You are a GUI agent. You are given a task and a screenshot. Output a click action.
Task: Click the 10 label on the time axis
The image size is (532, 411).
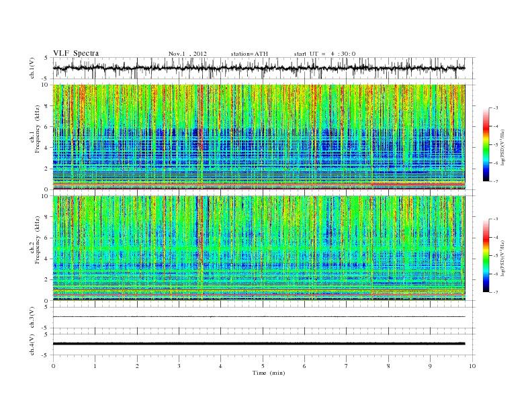click(x=473, y=366)
